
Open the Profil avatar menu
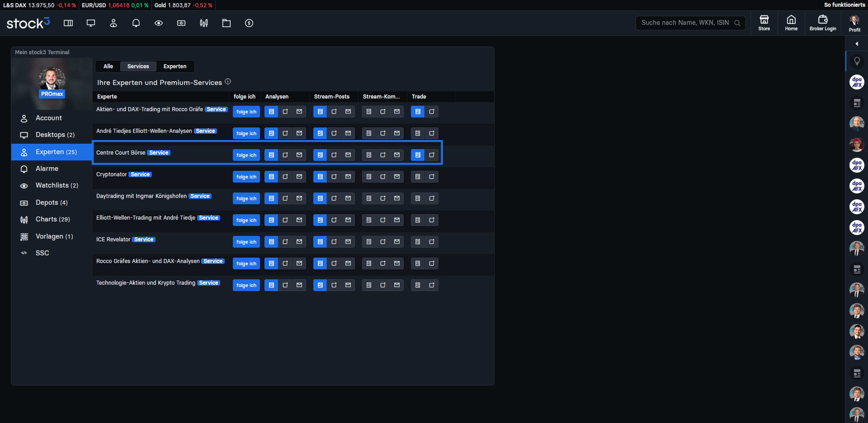coord(854,23)
